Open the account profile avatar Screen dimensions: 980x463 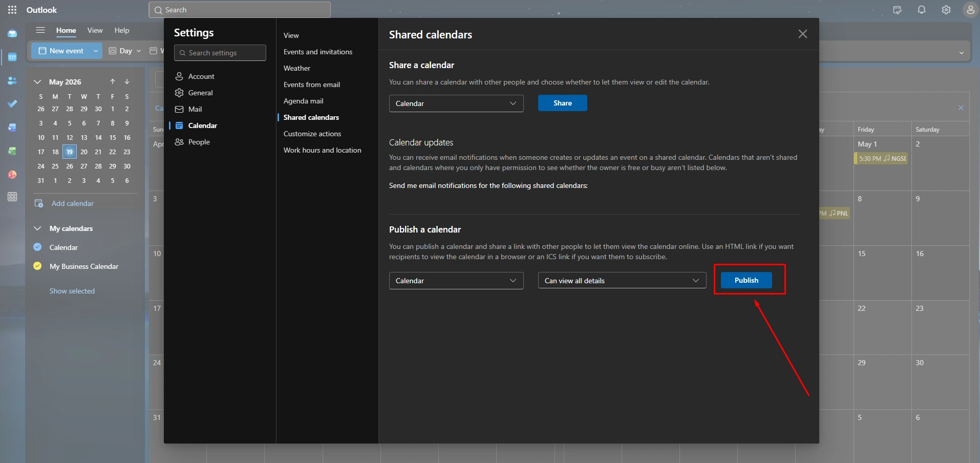(970, 10)
